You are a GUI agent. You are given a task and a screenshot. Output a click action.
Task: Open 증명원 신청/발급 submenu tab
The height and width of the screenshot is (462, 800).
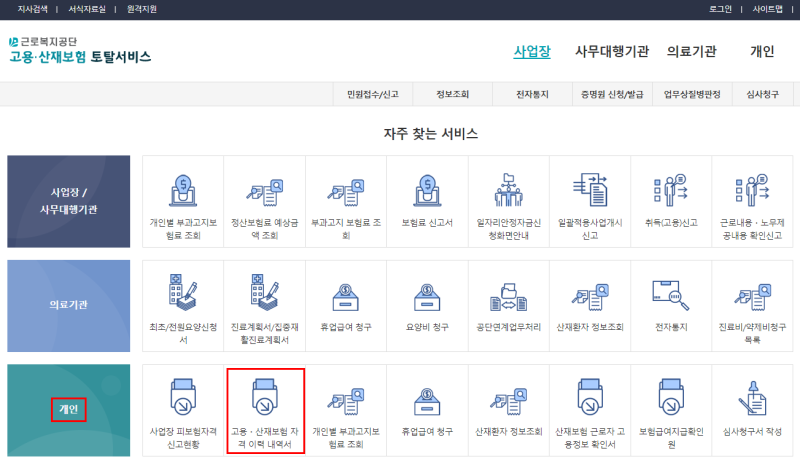(612, 94)
